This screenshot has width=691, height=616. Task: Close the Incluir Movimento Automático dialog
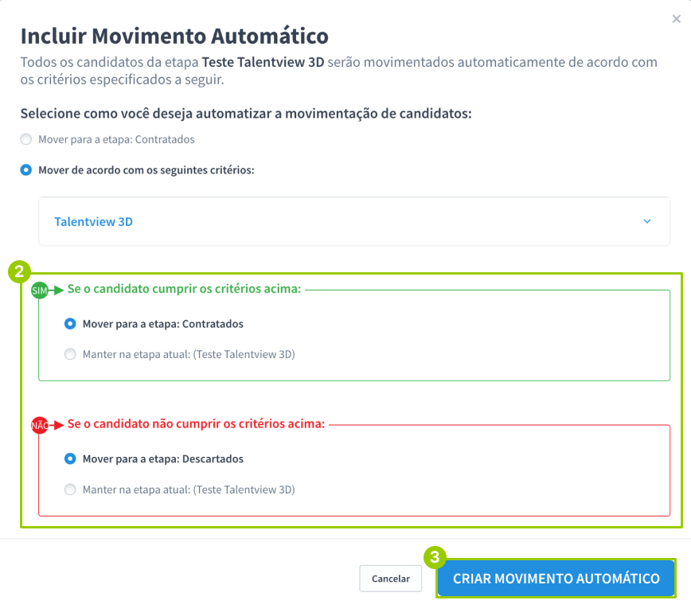(677, 19)
